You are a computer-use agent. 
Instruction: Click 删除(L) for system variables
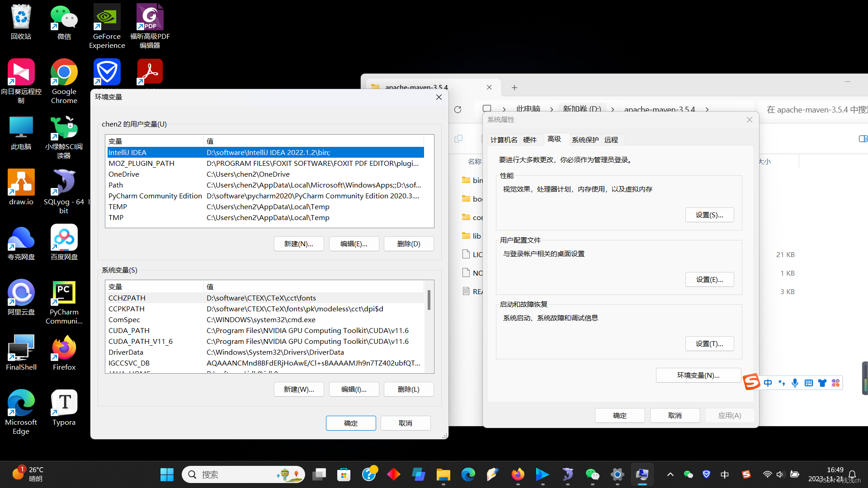[409, 389]
